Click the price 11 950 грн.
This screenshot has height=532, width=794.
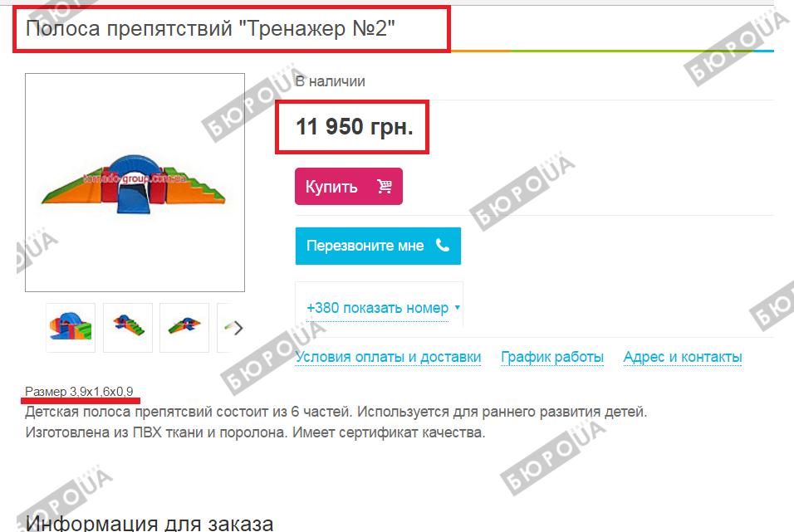(354, 126)
